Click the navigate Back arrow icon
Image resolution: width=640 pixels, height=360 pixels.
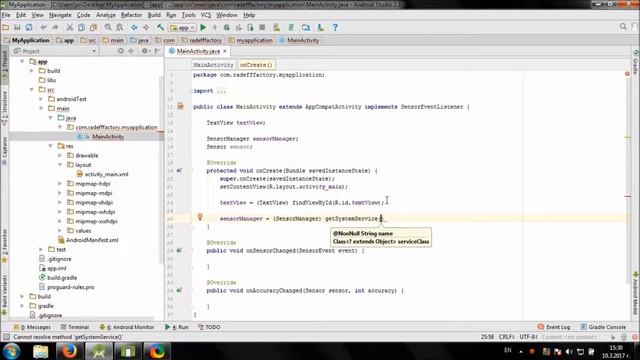click(x=134, y=27)
